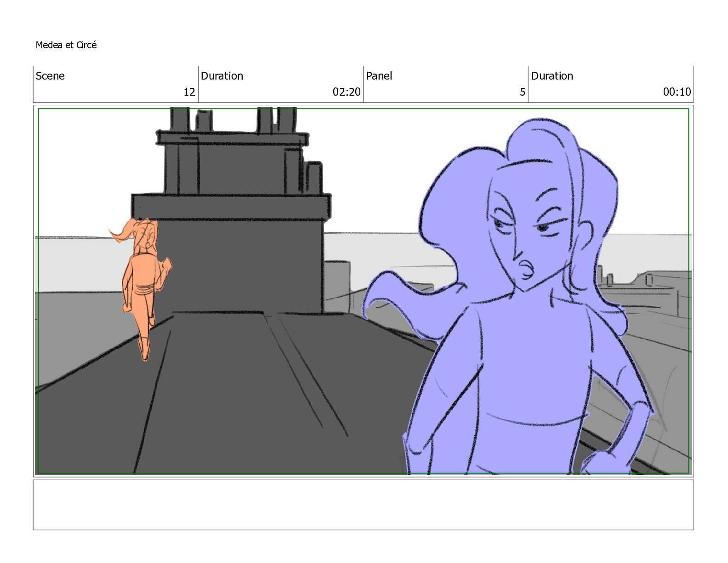Select the 'Scene' header label
Viewport: 728px width, 563px height.
pyautogui.click(x=50, y=76)
